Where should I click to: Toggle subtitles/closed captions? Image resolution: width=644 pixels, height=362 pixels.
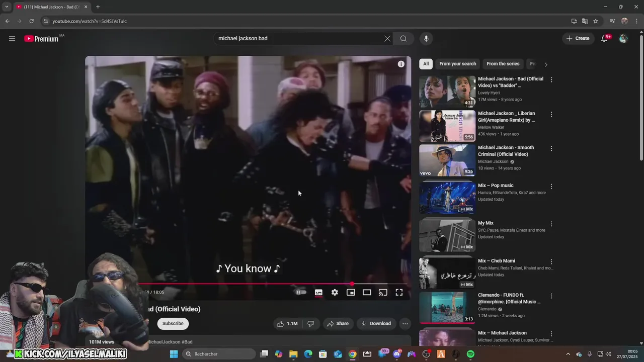point(318,292)
